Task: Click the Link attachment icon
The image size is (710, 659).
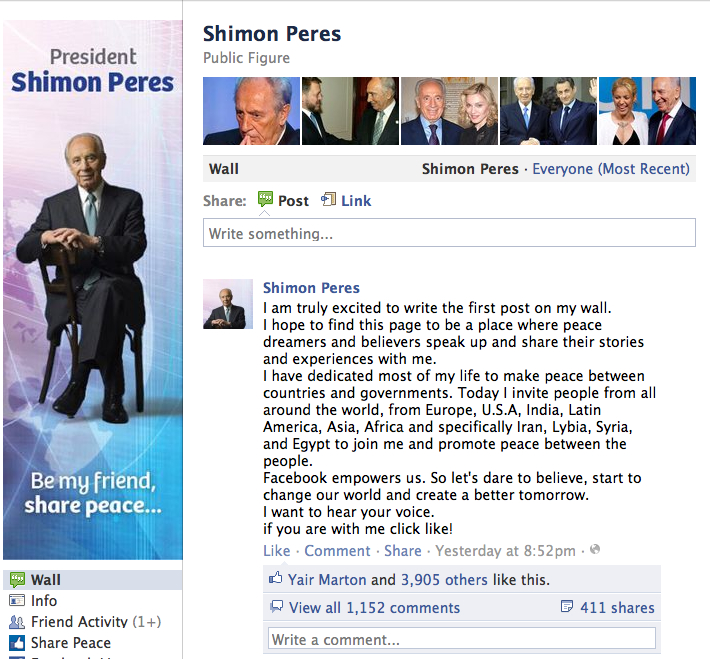Action: [x=328, y=199]
